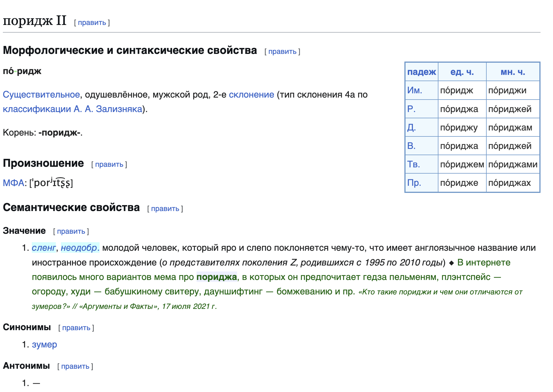Click the 'Тв.' case link in table
The image size is (553, 392).
pyautogui.click(x=413, y=164)
